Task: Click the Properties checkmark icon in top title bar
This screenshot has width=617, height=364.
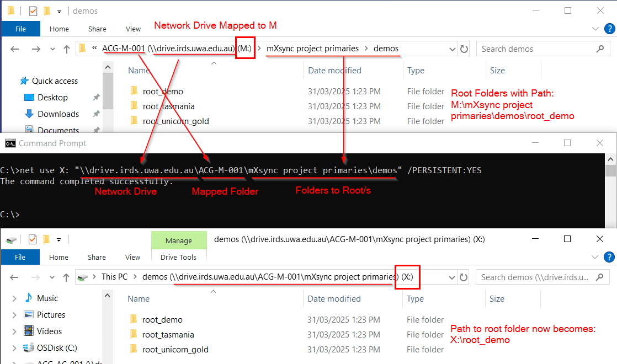Action: tap(32, 10)
